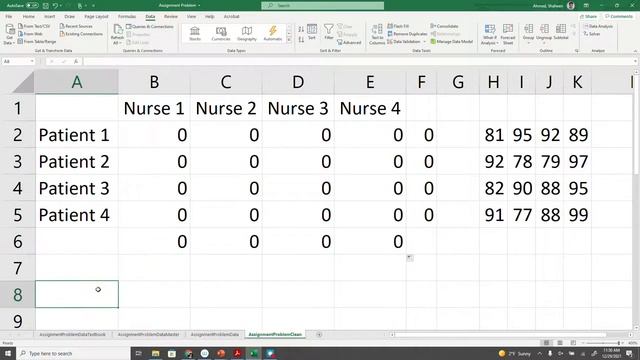Open the AssignmentProblemDataTextbook sheet tab
Screen dimensions: 640x360
[72, 334]
